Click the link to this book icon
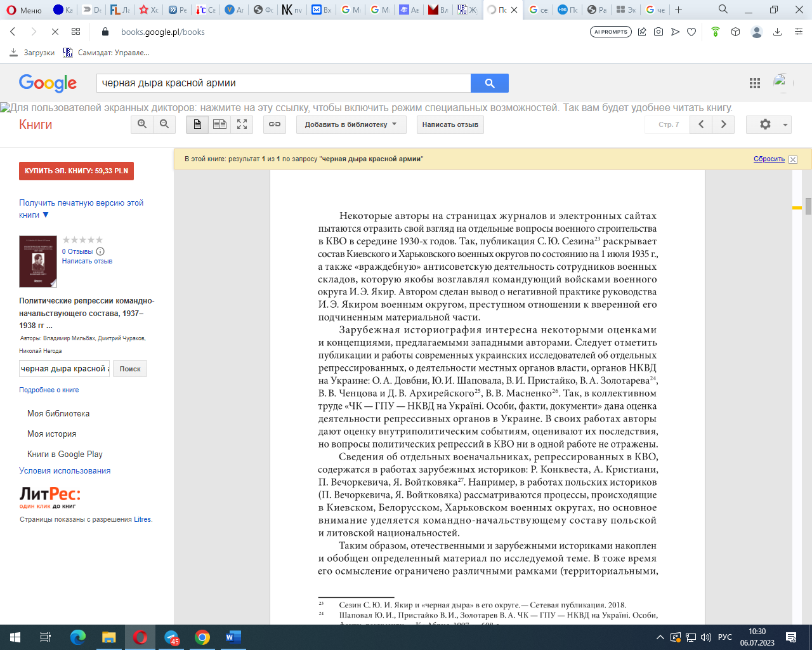 click(275, 124)
